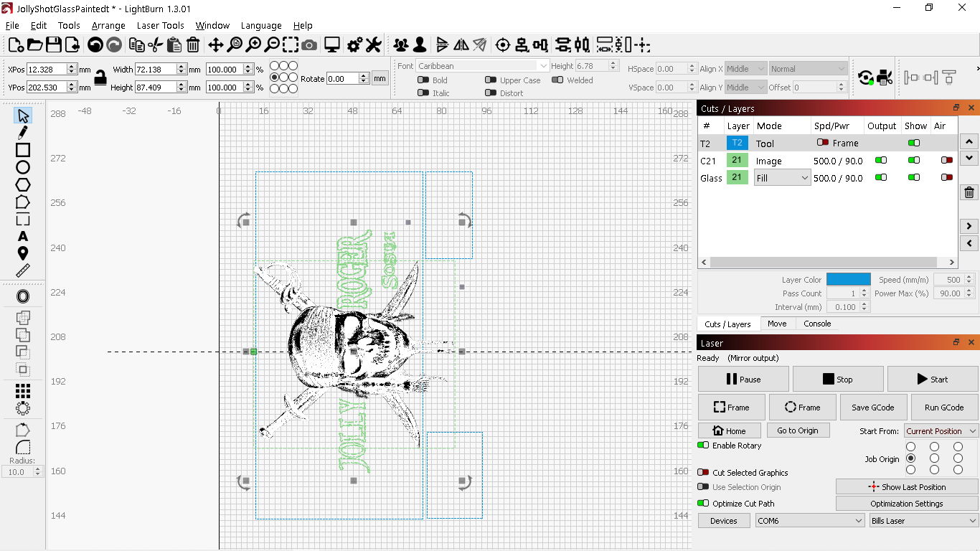Toggle Output for the C21 Image layer

coord(880,161)
